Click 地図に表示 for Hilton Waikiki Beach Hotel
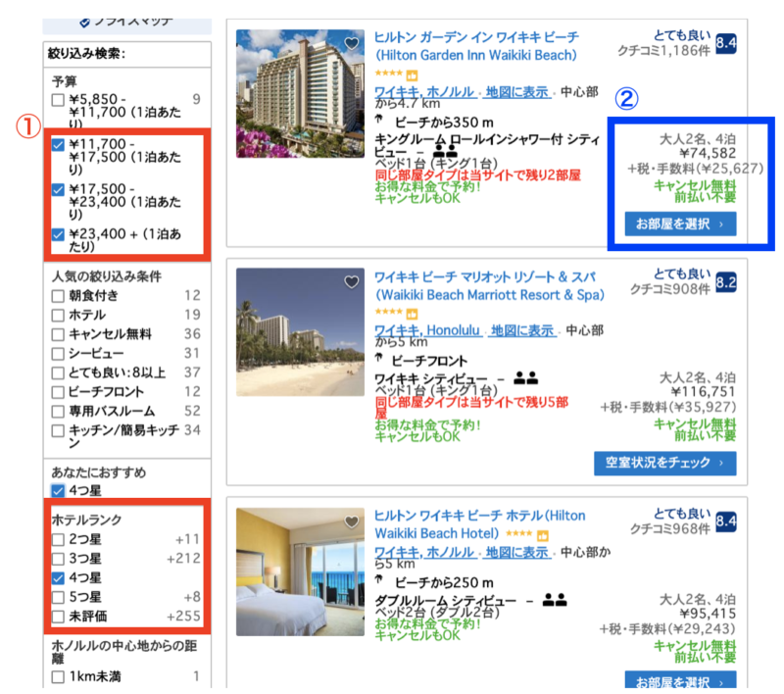The height and width of the screenshot is (694, 784). coord(517,552)
